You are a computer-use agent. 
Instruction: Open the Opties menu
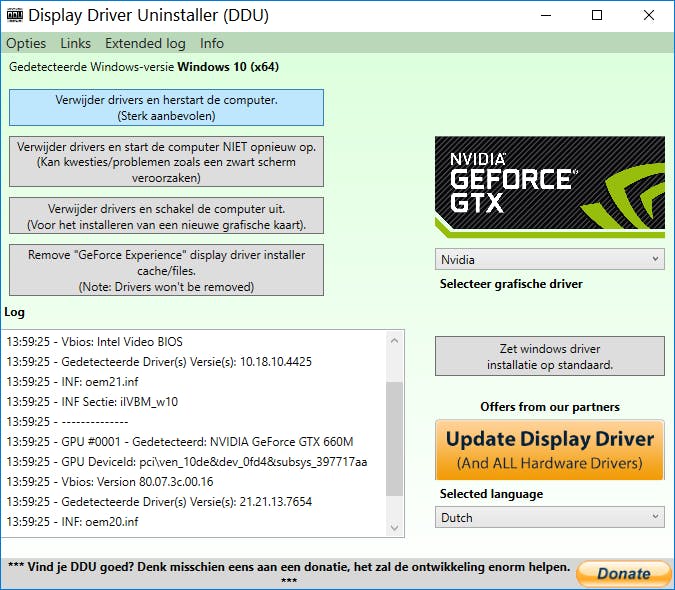(x=26, y=43)
